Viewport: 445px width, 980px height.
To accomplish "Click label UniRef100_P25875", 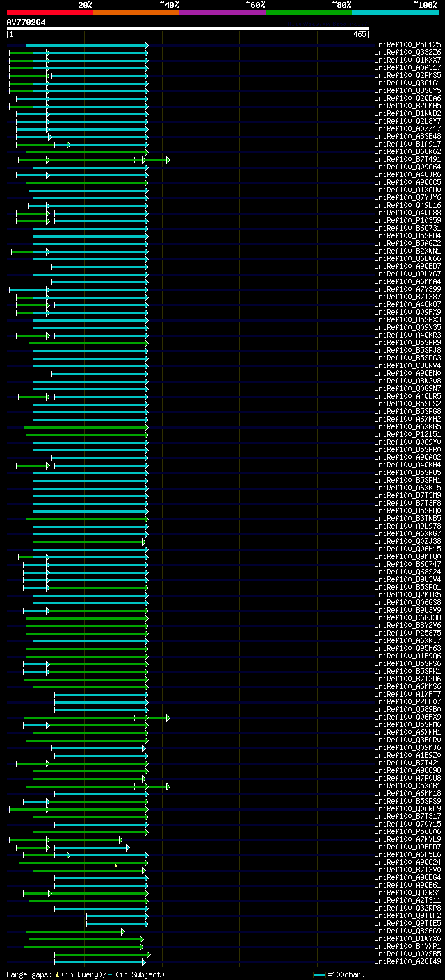I will click(x=407, y=633).
